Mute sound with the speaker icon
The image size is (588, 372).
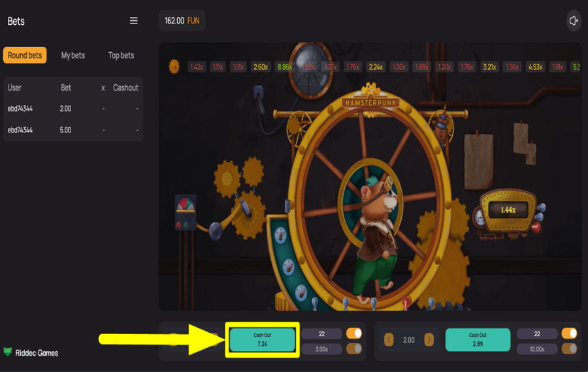pyautogui.click(x=574, y=21)
